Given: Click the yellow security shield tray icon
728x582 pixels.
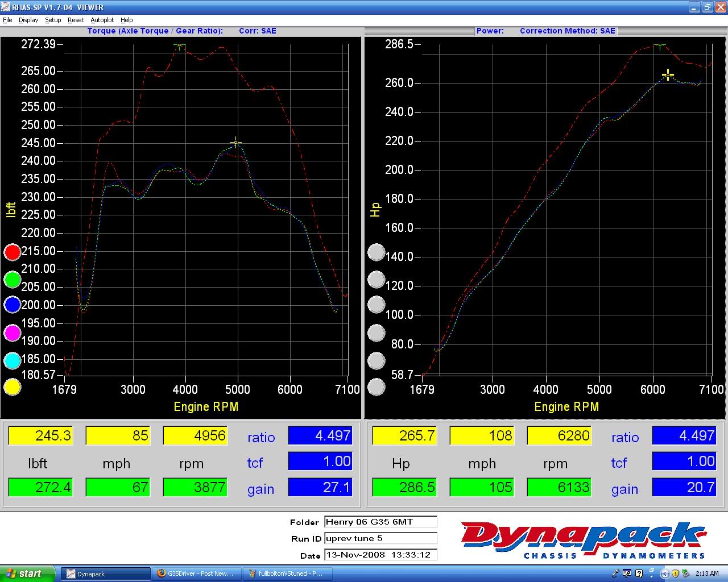Looking at the screenshot, I should (x=676, y=573).
